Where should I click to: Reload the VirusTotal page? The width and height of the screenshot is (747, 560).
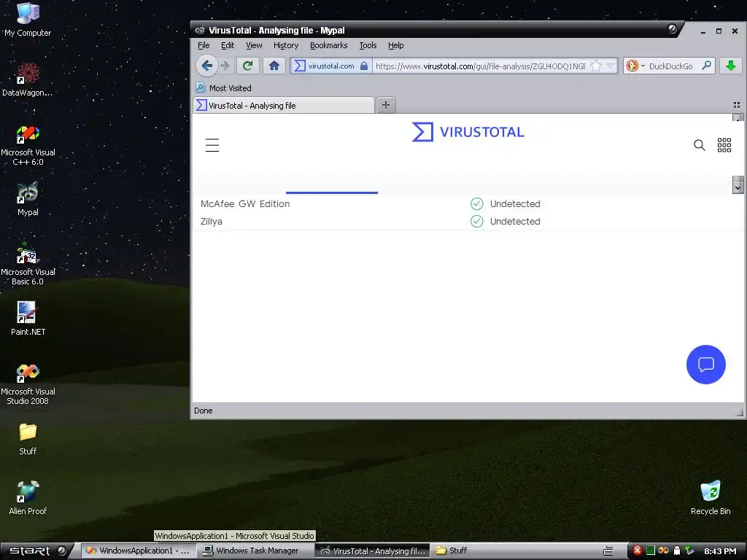(x=248, y=66)
